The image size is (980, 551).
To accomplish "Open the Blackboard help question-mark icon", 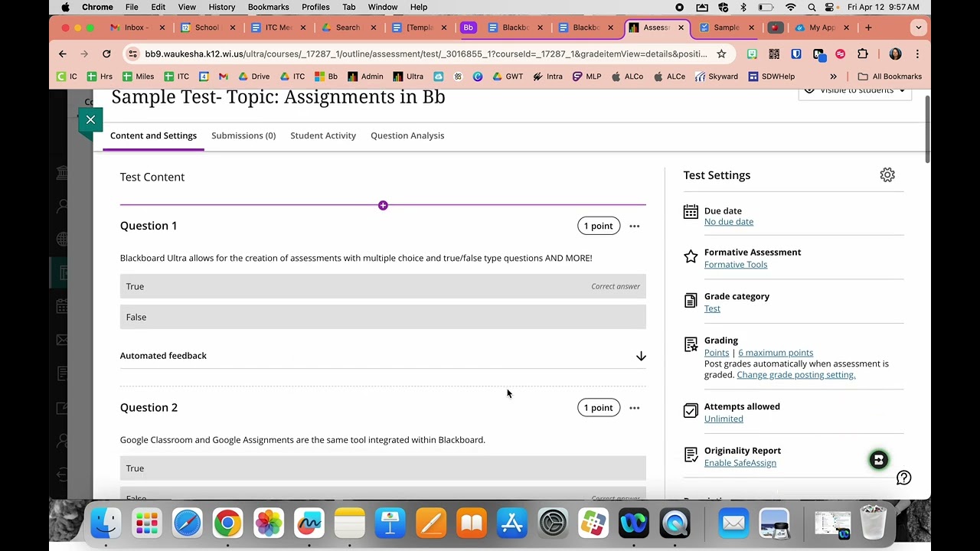I will click(x=904, y=478).
